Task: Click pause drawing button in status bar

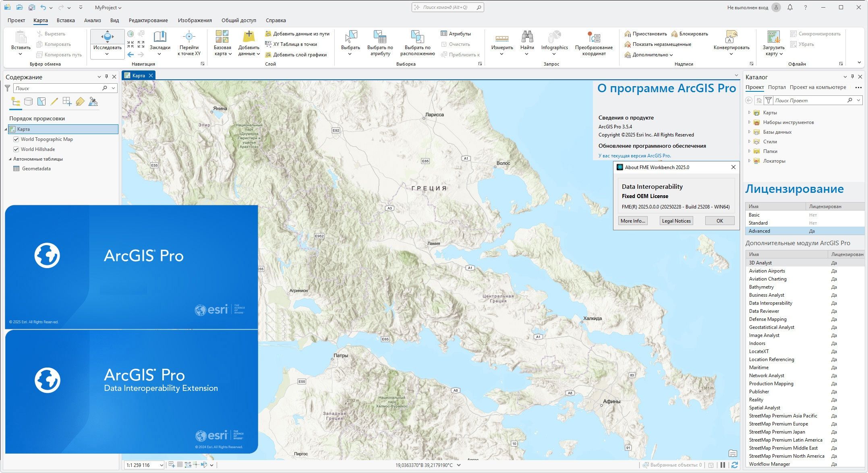Action: tap(723, 465)
